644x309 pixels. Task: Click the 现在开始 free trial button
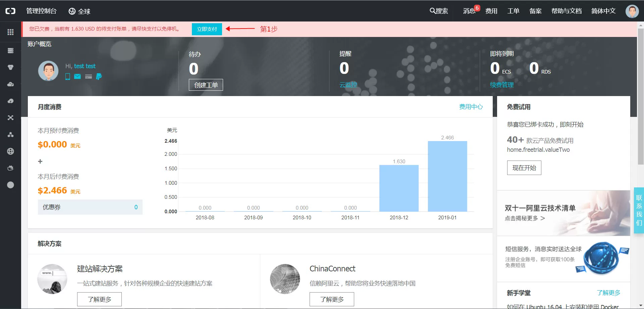pyautogui.click(x=524, y=168)
